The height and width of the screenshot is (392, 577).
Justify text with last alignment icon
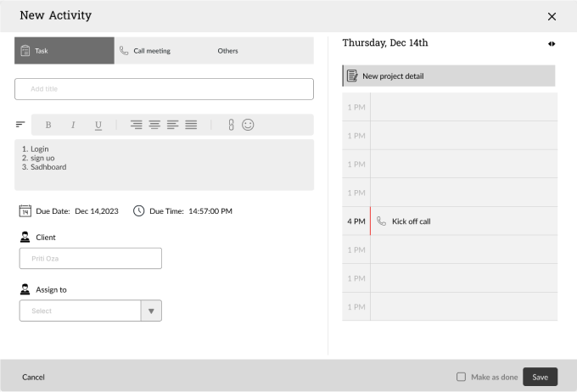click(x=191, y=125)
